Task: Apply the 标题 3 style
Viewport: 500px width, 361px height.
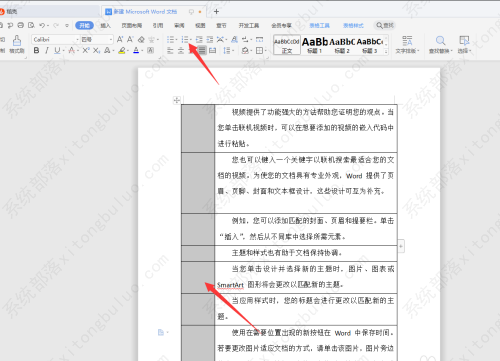Action: pyautogui.click(x=369, y=45)
